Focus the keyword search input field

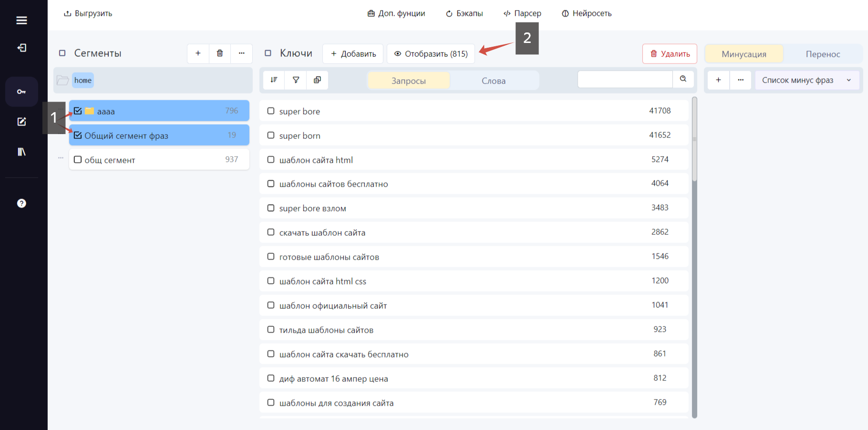coord(625,79)
